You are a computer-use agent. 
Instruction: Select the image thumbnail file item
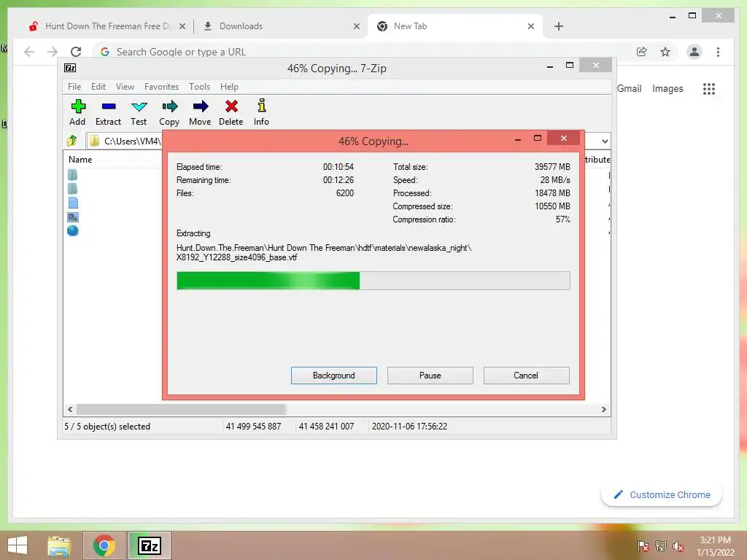[x=73, y=217]
